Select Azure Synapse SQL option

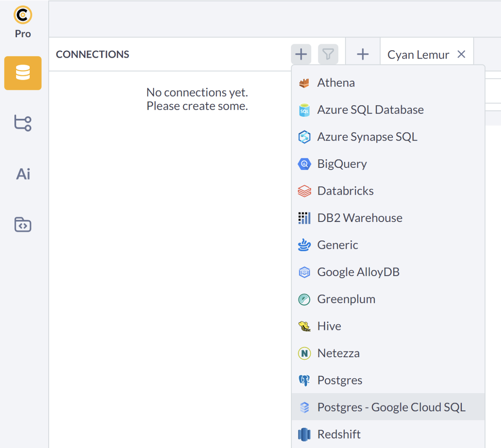click(367, 137)
